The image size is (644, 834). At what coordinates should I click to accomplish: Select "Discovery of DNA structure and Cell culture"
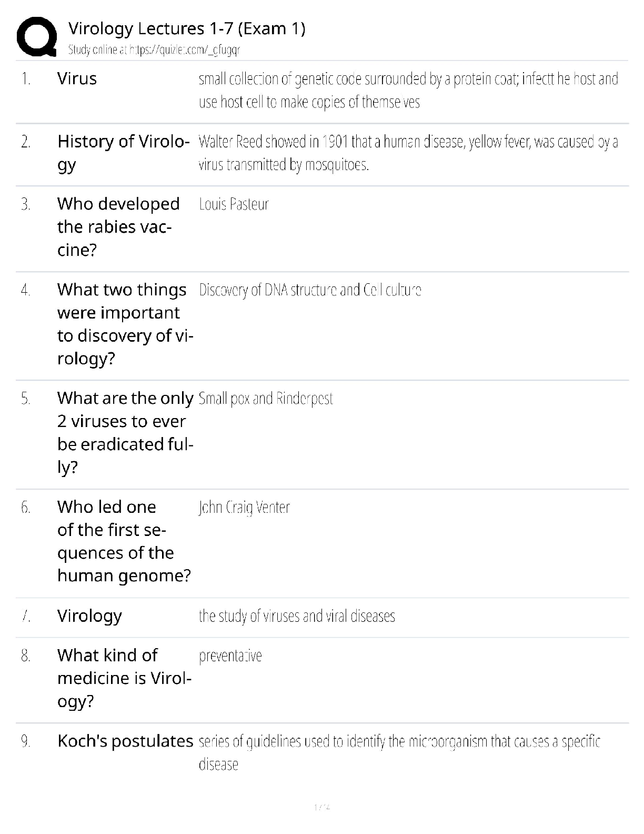click(310, 290)
